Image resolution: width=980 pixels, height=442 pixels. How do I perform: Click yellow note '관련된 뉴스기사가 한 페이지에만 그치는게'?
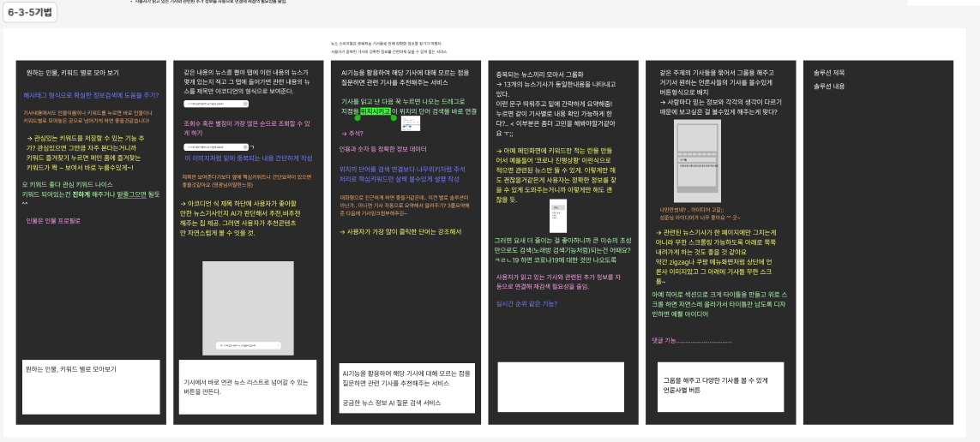[x=716, y=257]
